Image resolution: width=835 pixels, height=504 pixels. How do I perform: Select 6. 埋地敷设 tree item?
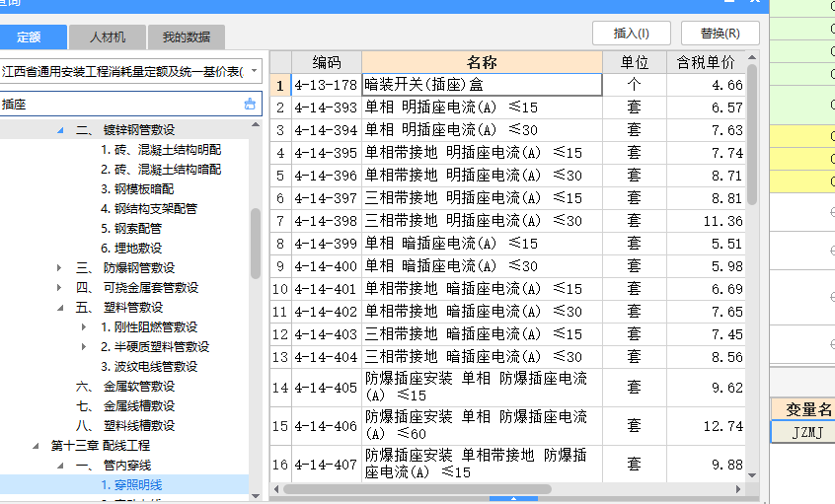point(131,248)
